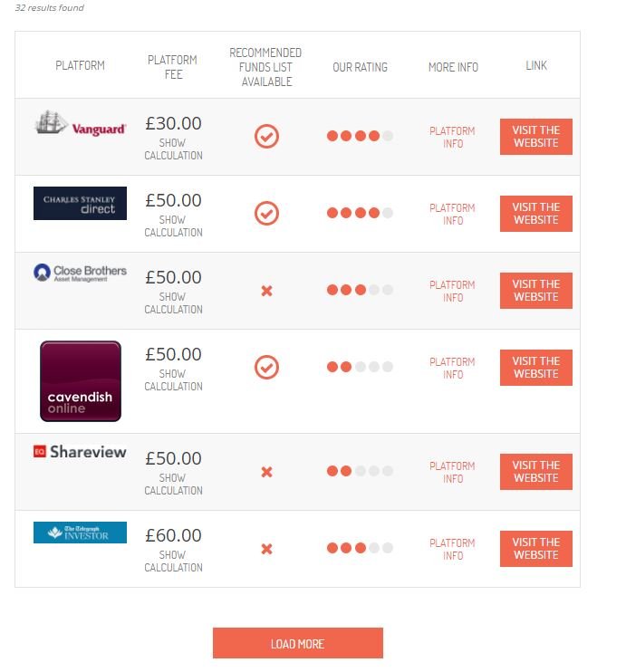Screen dimensions: 626x672
Task: Click Close Brothers' recommended funds cross icon
Action: (x=266, y=291)
